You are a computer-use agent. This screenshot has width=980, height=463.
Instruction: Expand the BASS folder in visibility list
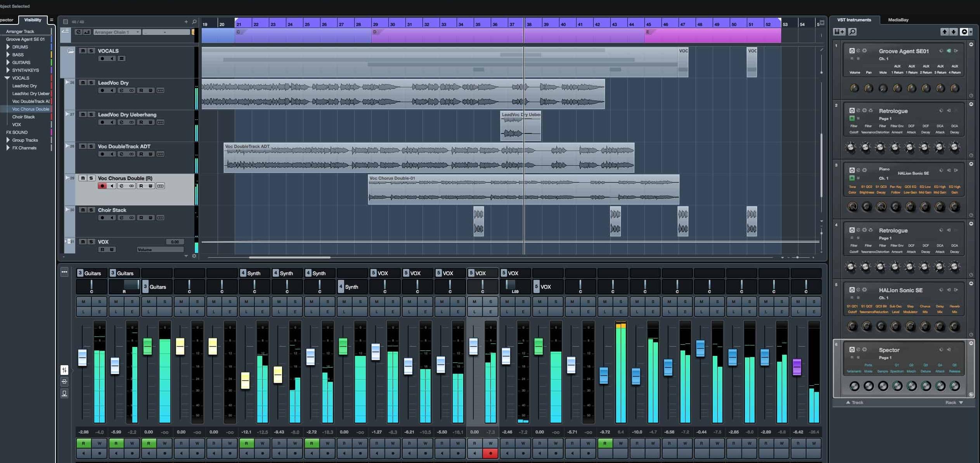pos(8,55)
